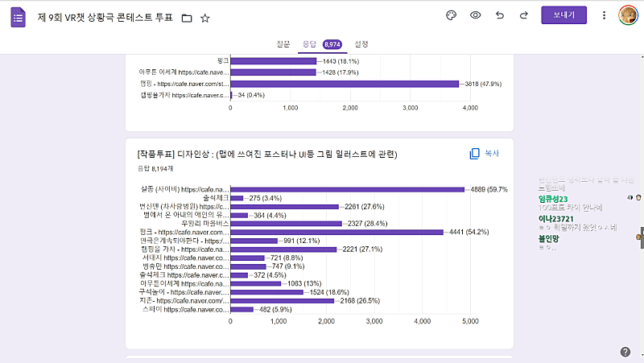The height and width of the screenshot is (363, 644).
Task: Copy the 디자인상 chart with 복사
Action: pos(485,154)
